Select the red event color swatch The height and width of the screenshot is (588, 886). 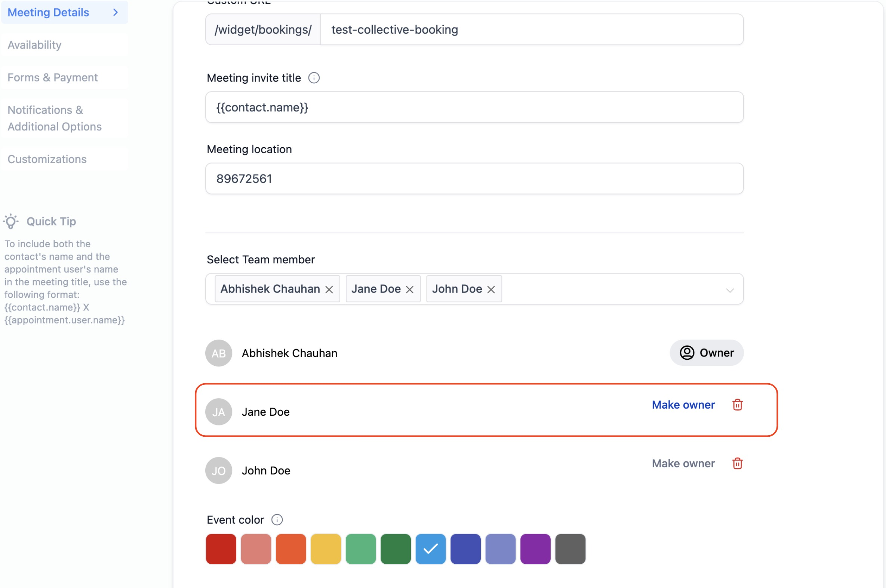click(221, 549)
